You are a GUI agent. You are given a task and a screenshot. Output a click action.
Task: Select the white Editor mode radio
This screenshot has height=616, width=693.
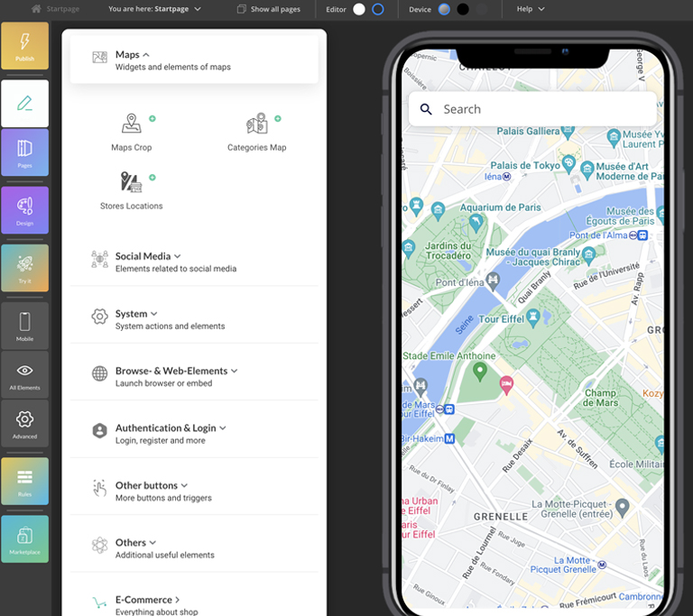pyautogui.click(x=359, y=9)
